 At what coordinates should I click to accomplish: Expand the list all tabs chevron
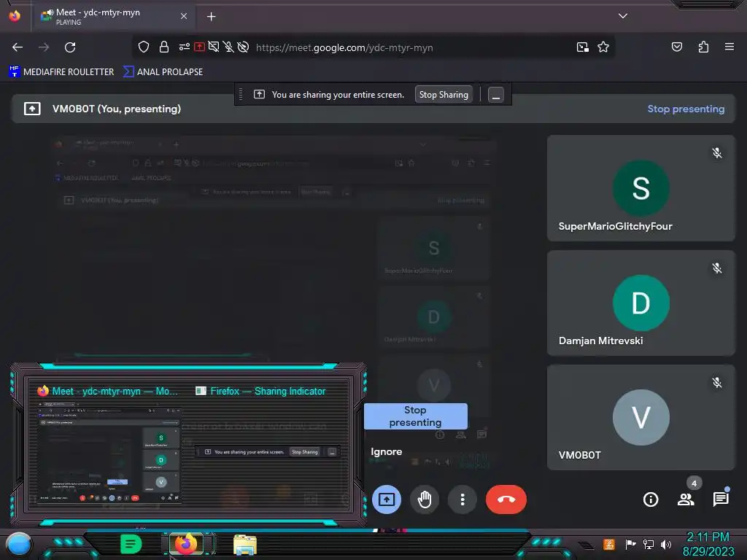pyautogui.click(x=623, y=16)
